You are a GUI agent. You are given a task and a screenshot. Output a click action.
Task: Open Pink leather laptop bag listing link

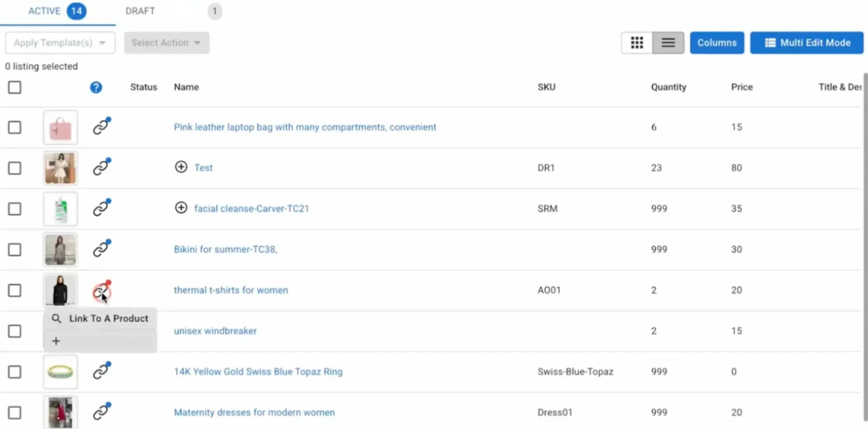[305, 127]
